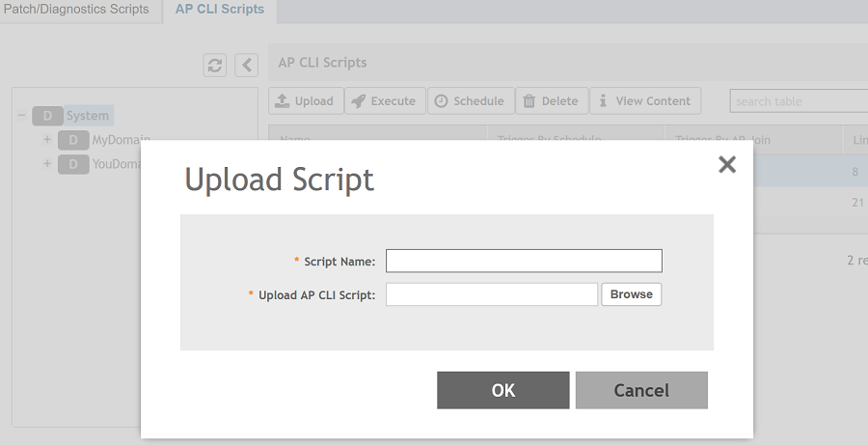Close the Upload Script dialog with X

click(x=727, y=165)
